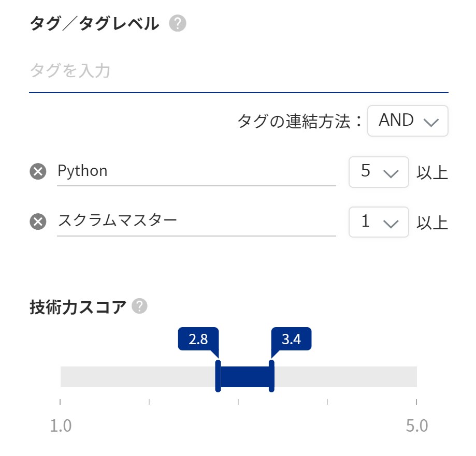Click the lower slider handle at 2.8
This screenshot has height=456, width=476.
(x=218, y=376)
